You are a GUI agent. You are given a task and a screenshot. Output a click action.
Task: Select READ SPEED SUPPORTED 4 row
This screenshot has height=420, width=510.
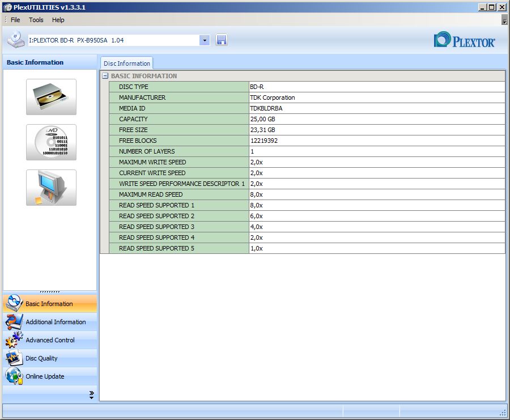(x=307, y=237)
